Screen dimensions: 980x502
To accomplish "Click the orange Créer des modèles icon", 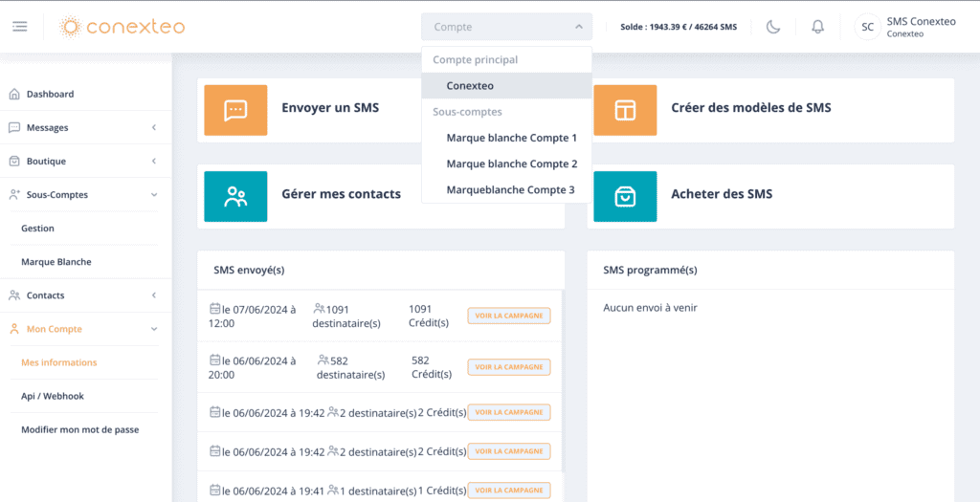I will coord(625,111).
